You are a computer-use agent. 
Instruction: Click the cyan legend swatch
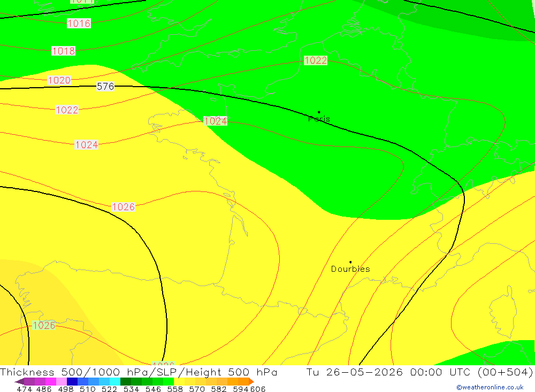point(115,381)
